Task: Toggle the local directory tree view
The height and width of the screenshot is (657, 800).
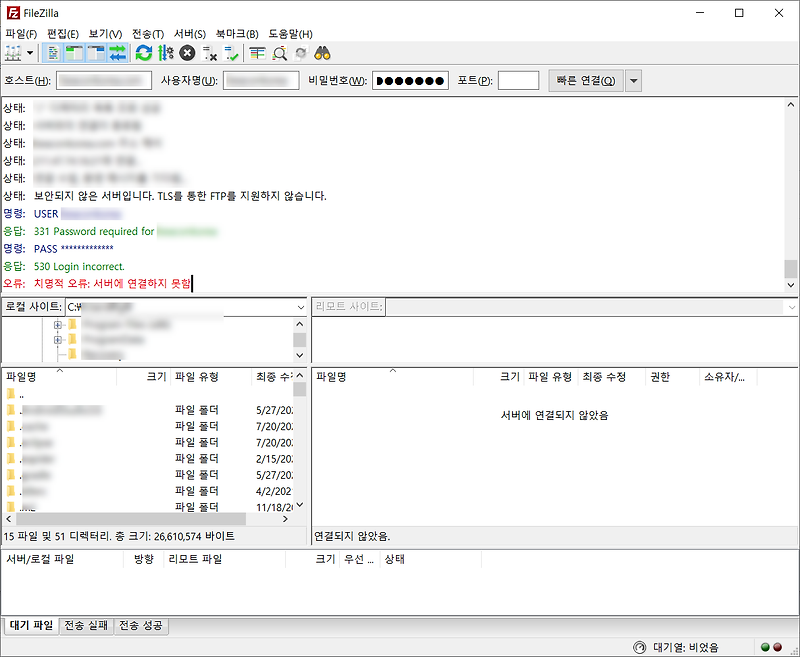Action: click(72, 53)
